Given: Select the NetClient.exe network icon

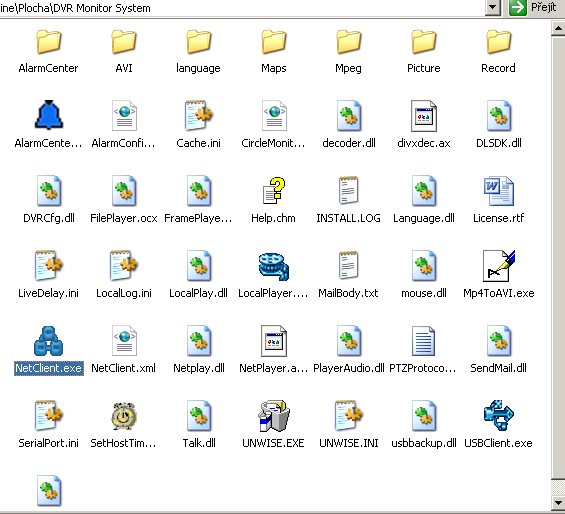Looking at the screenshot, I should coord(48,341).
